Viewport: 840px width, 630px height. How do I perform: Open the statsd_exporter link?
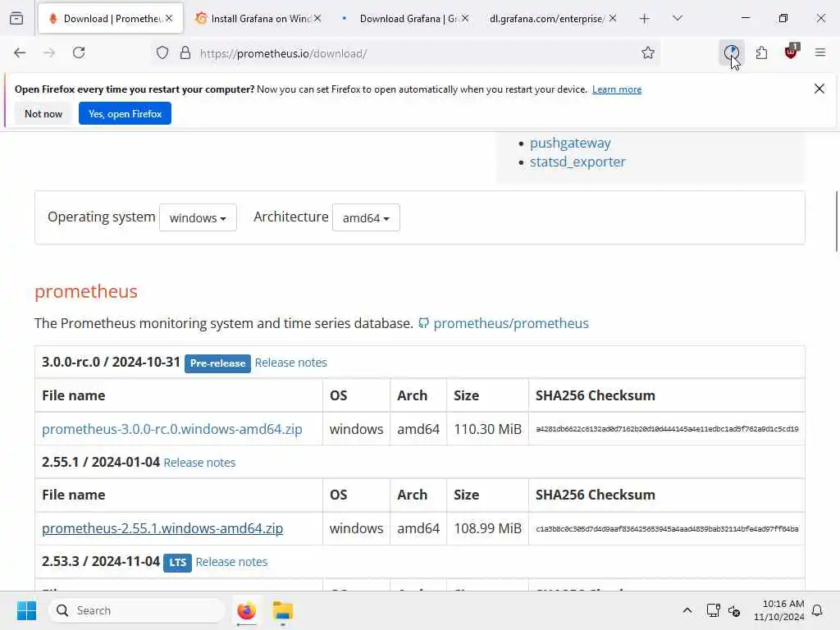tap(577, 162)
